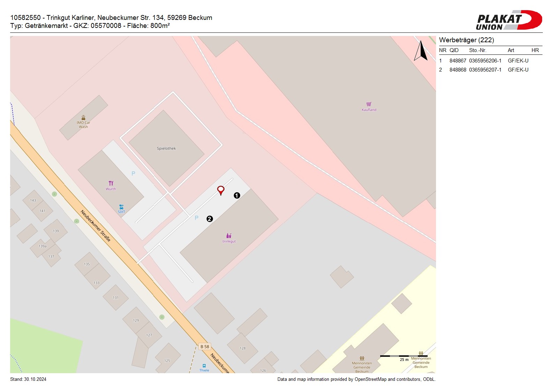Image resolution: width=554 pixels, height=392 pixels.
Task: Click the Plakat Union logo
Action: [508, 20]
